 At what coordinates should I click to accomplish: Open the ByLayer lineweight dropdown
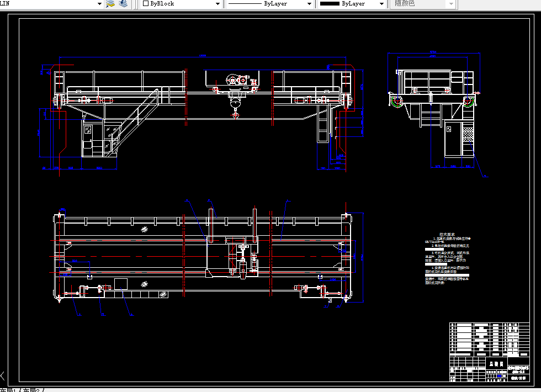[x=381, y=4]
